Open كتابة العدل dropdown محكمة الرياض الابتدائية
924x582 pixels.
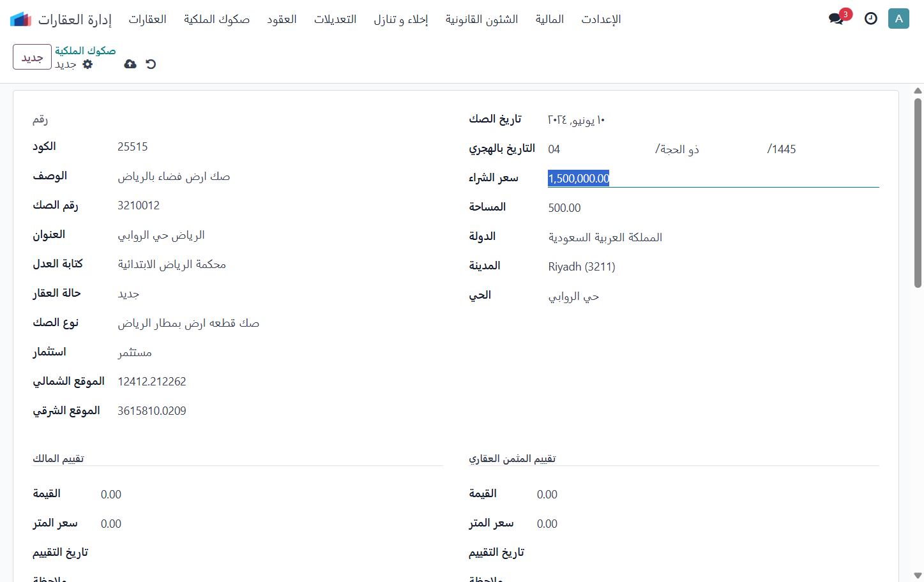(280, 264)
